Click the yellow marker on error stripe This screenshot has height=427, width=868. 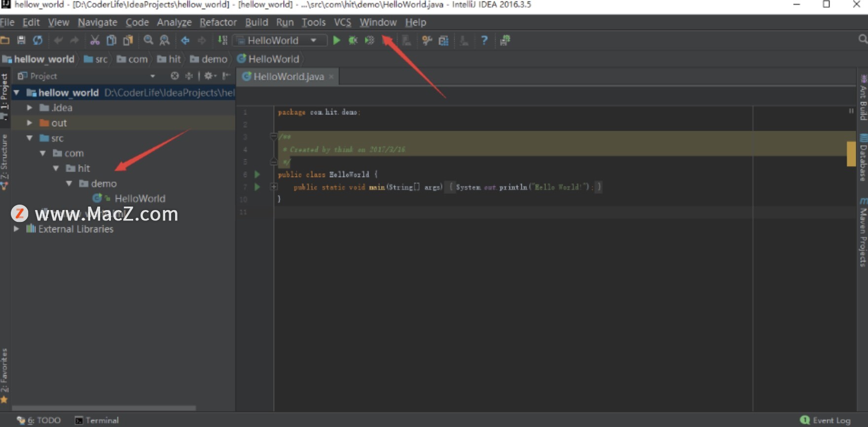[851, 154]
